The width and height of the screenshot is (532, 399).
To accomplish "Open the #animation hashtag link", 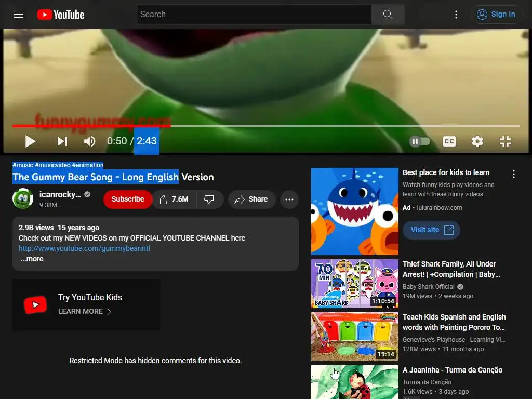I will click(x=88, y=165).
